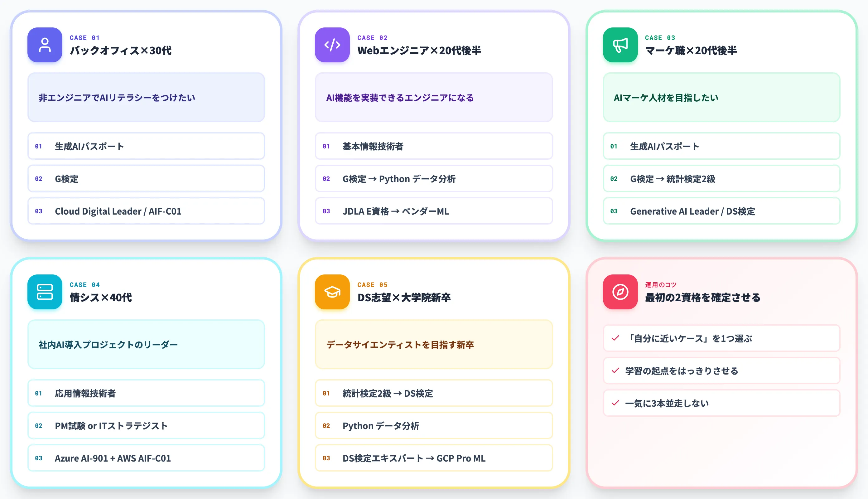
Task: Select JDLA E資格 → ベンダーML step
Action: pyautogui.click(x=434, y=211)
